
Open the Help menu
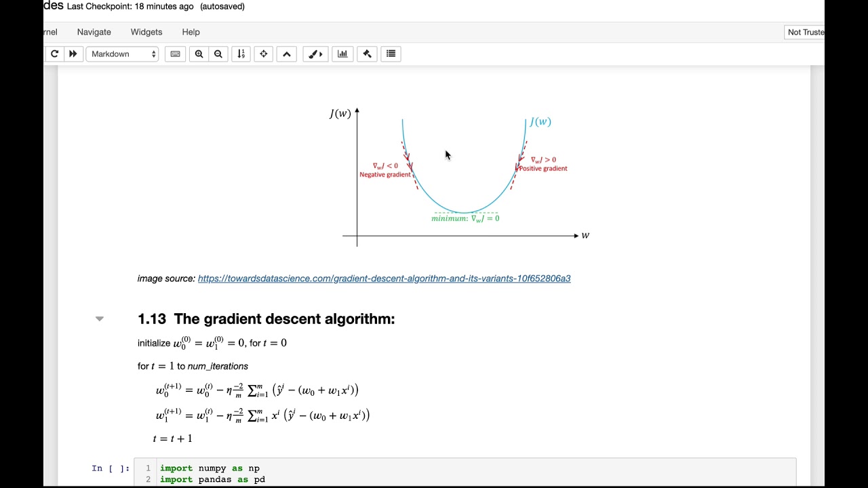[x=191, y=32]
